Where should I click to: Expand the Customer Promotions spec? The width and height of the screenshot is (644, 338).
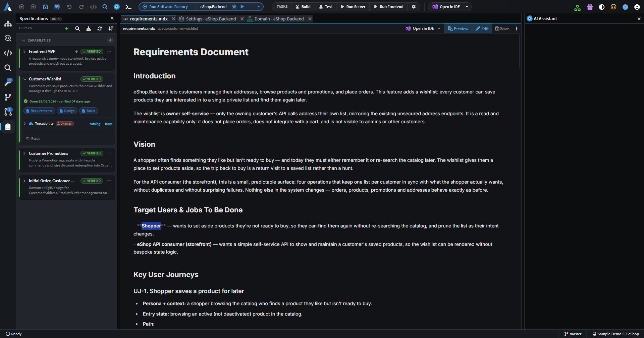coord(24,153)
